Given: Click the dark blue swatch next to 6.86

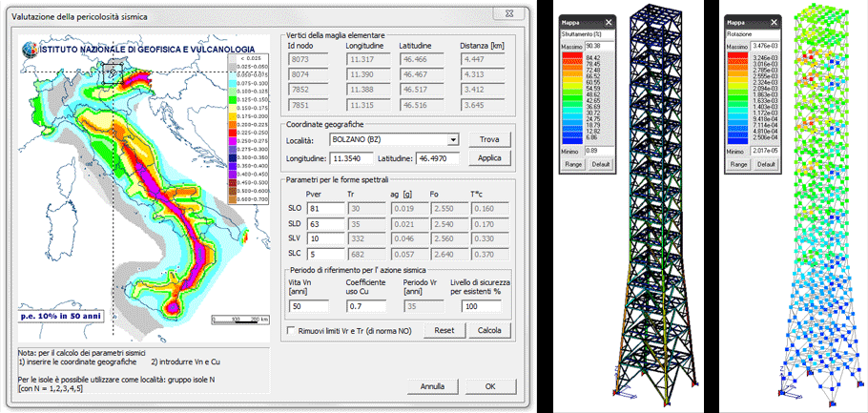Looking at the screenshot, I should [x=573, y=142].
